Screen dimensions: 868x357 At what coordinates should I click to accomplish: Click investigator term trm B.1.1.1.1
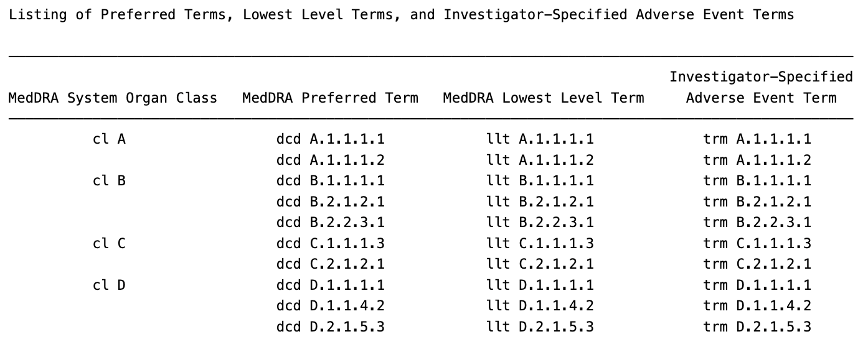757,180
